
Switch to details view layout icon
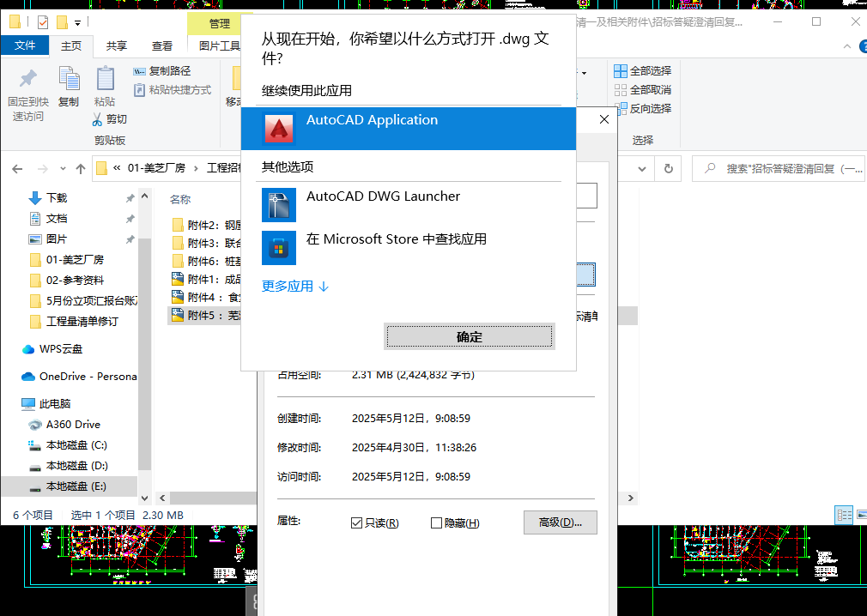[x=844, y=515]
